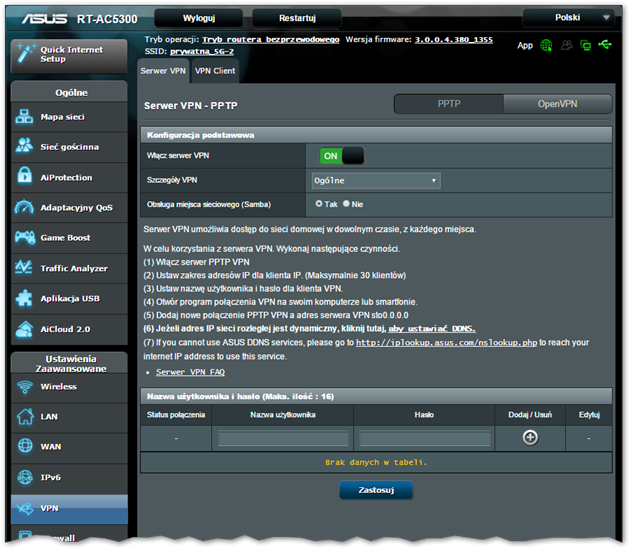Open Mapa sieci menu item
The image size is (630, 550).
pyautogui.click(x=70, y=117)
